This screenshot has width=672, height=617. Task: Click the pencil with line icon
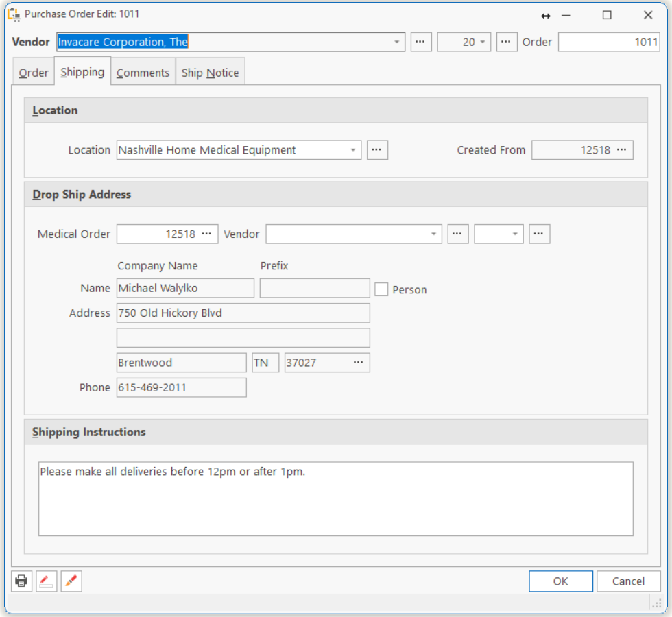(47, 581)
